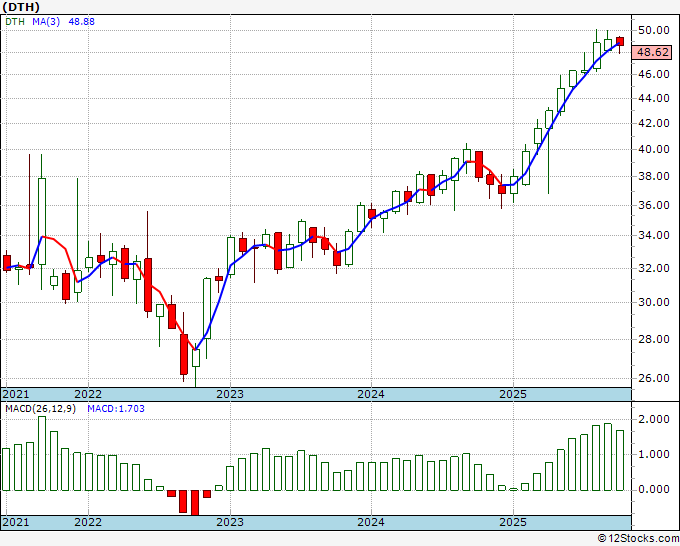Click 2025 on the price chart timeline
Image resolution: width=680 pixels, height=546 pixels.
pyautogui.click(x=513, y=394)
